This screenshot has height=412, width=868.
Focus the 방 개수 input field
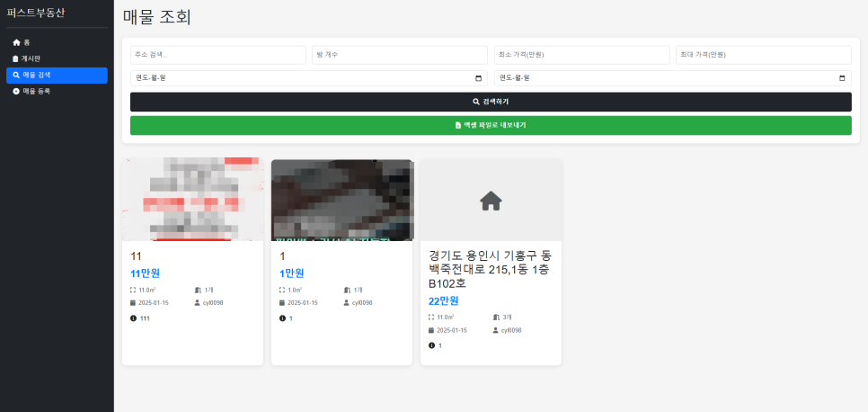coord(400,55)
